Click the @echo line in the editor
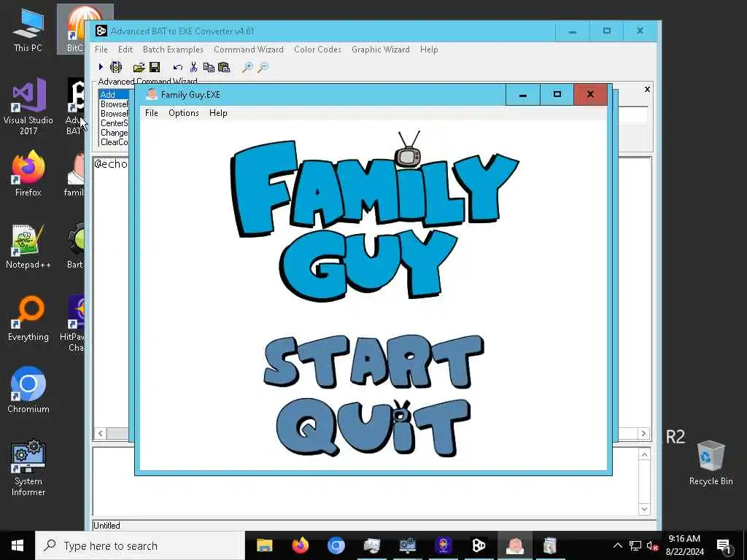 [111, 164]
